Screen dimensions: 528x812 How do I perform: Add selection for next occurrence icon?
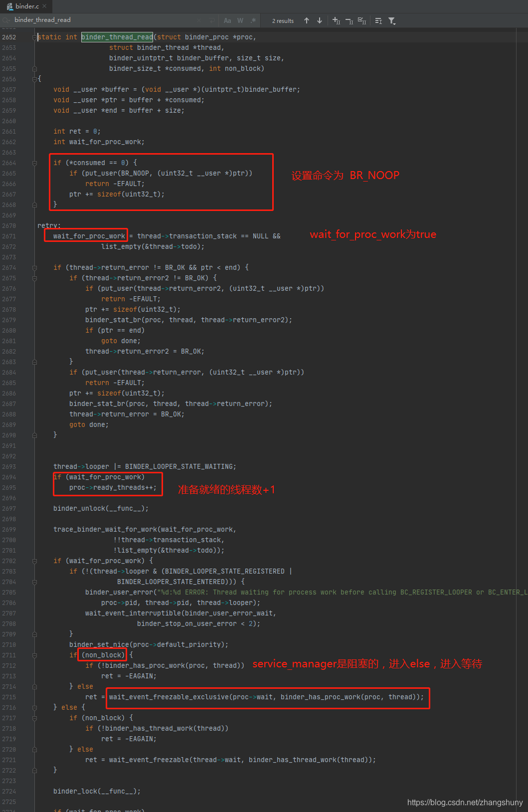click(x=336, y=20)
